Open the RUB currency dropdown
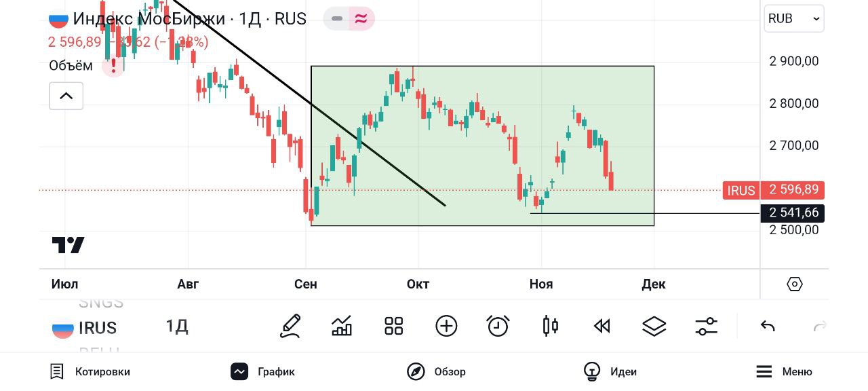Screen dimensions: 868x391 pos(794,19)
